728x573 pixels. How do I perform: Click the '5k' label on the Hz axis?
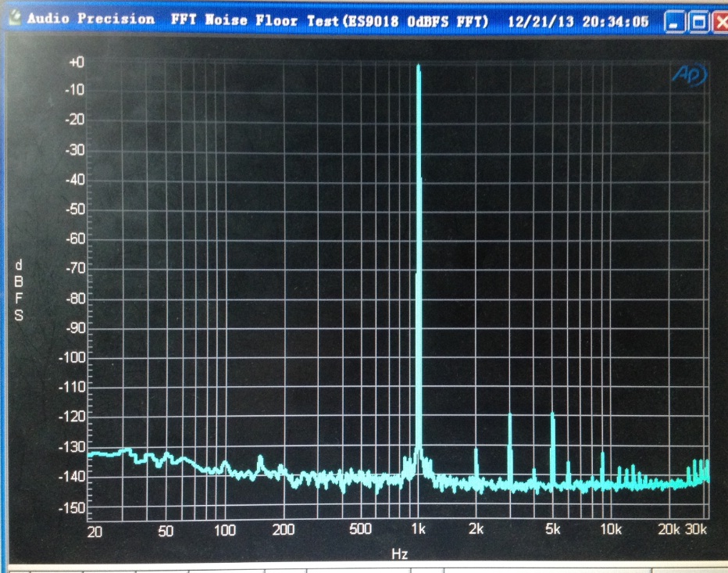[x=552, y=529]
